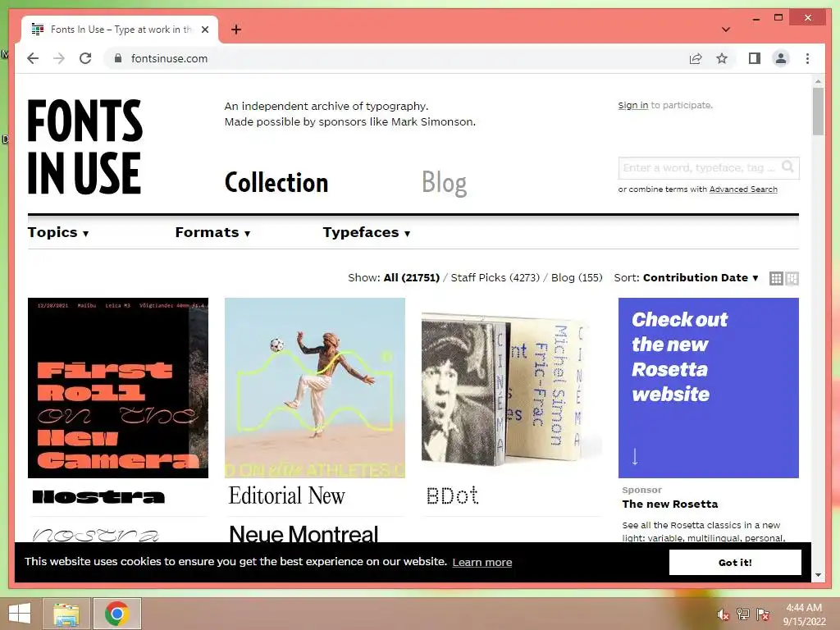Click the browser back arrow

pyautogui.click(x=33, y=58)
